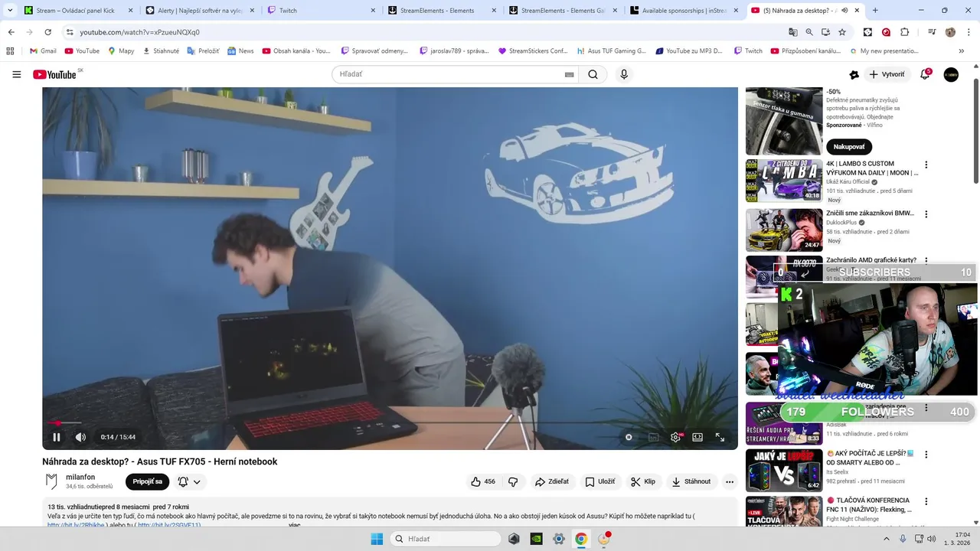980x551 pixels.
Task: Click Nakupovať on the sponsored ad
Action: (x=848, y=146)
